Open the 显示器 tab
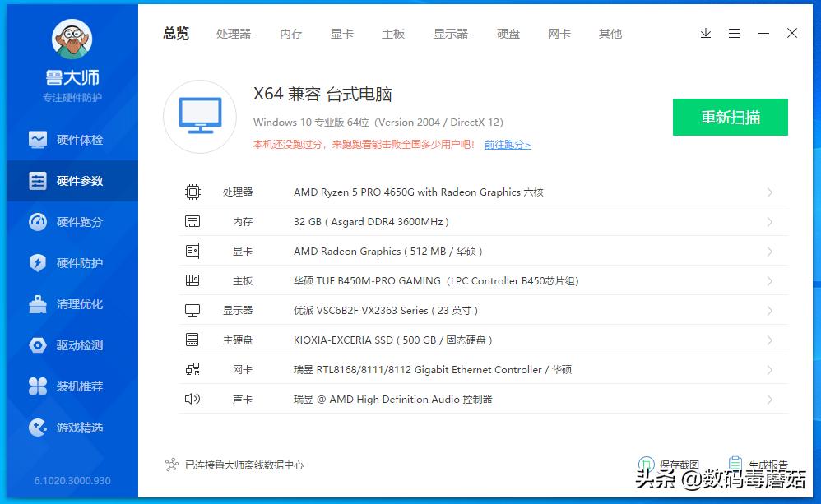The height and width of the screenshot is (504, 821). pyautogui.click(x=451, y=34)
